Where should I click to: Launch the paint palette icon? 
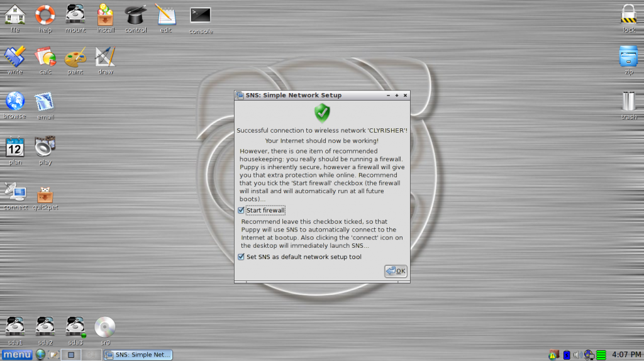(x=75, y=57)
